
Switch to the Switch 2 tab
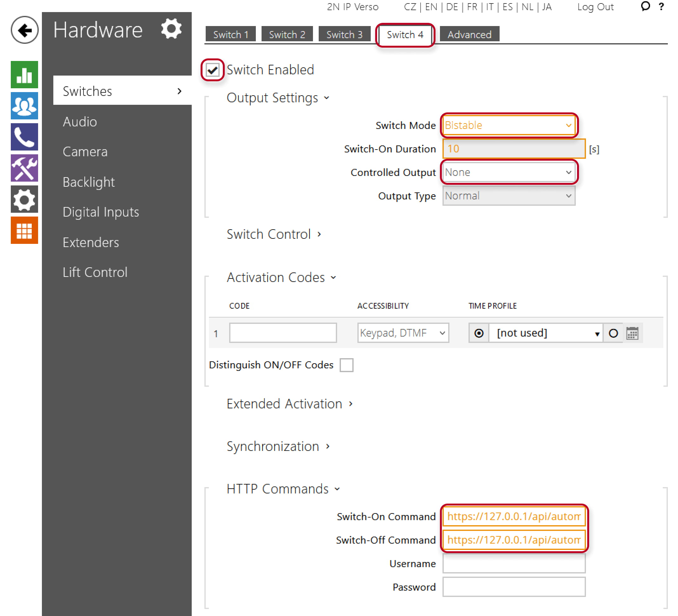tap(287, 34)
